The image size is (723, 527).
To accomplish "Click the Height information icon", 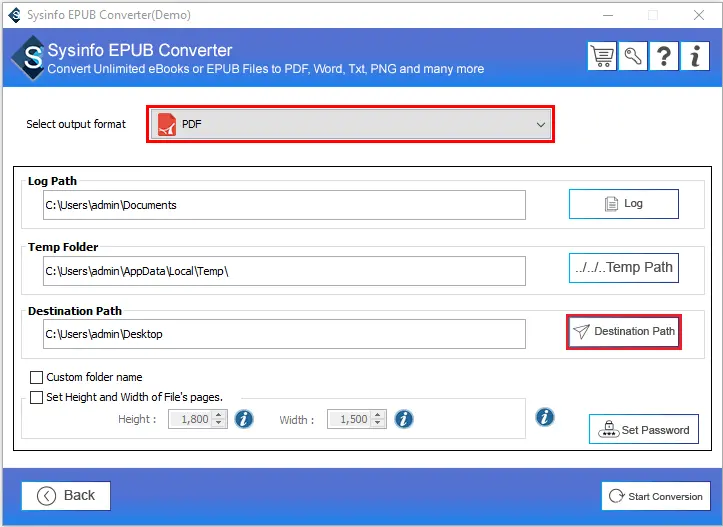I will pos(244,419).
